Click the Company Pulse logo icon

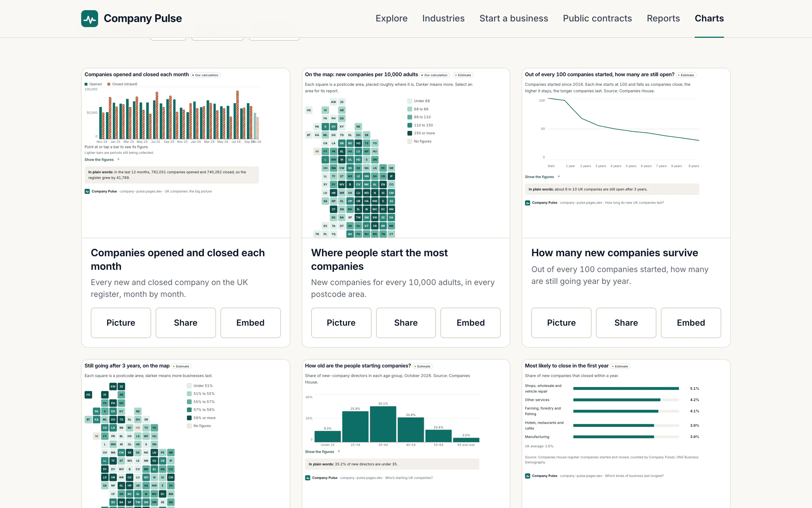click(90, 18)
